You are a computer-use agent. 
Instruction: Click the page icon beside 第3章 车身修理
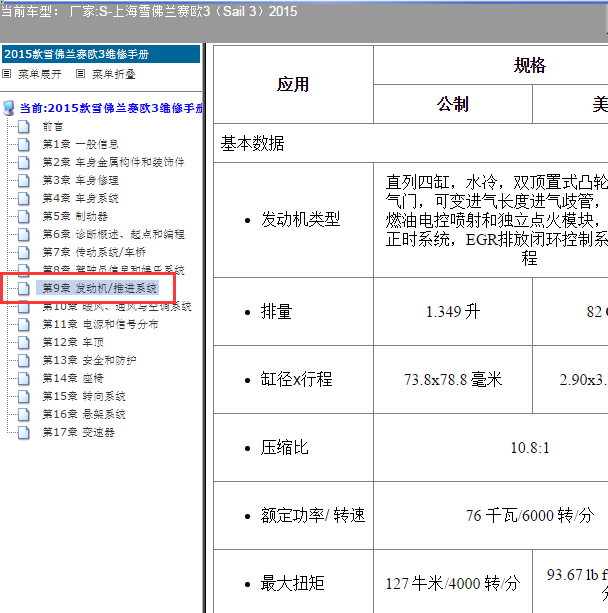[x=23, y=180]
